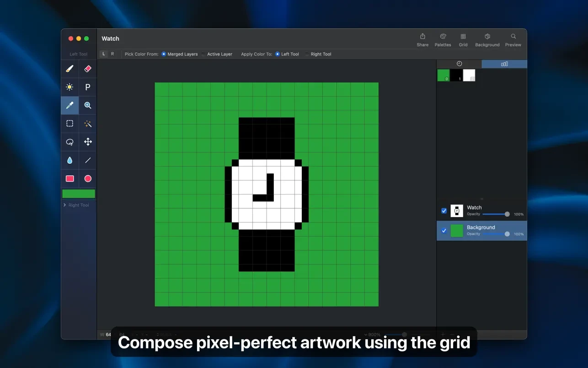Select the Line drawing tool
The image size is (588, 368).
88,160
